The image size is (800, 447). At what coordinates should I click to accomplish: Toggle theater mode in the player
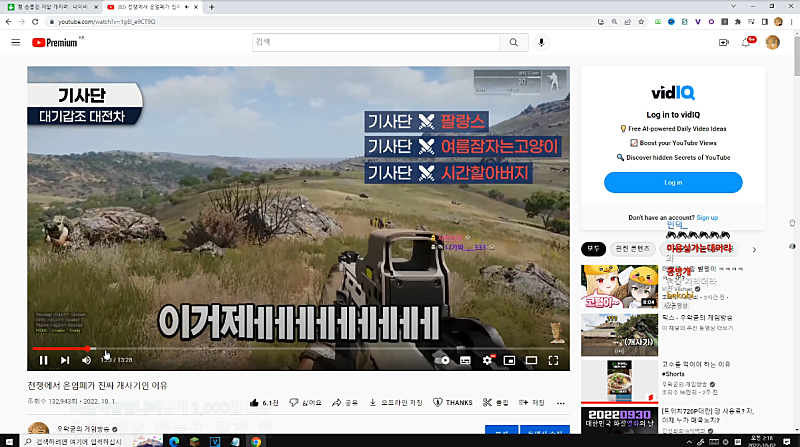pyautogui.click(x=531, y=360)
